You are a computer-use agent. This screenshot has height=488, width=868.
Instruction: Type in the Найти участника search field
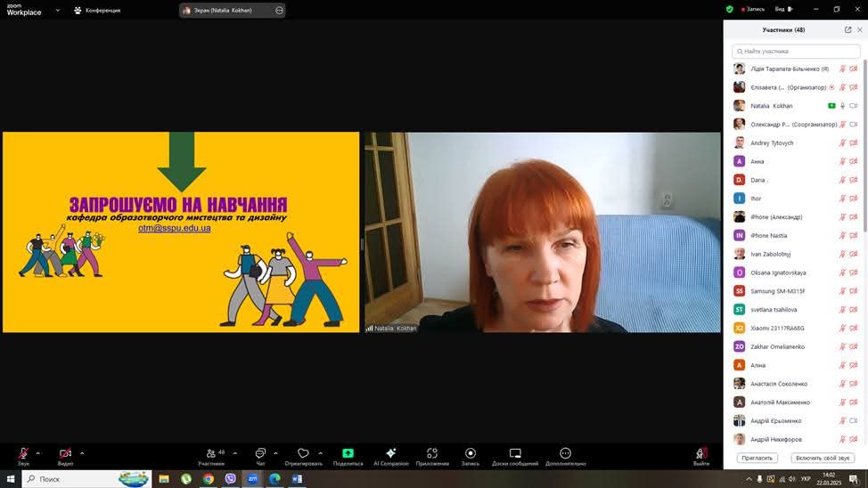[796, 52]
